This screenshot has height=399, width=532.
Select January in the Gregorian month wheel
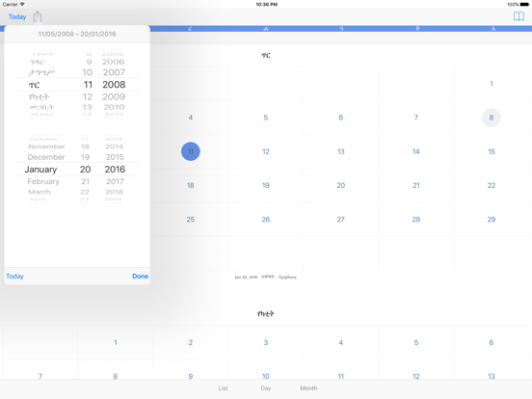pyautogui.click(x=40, y=170)
